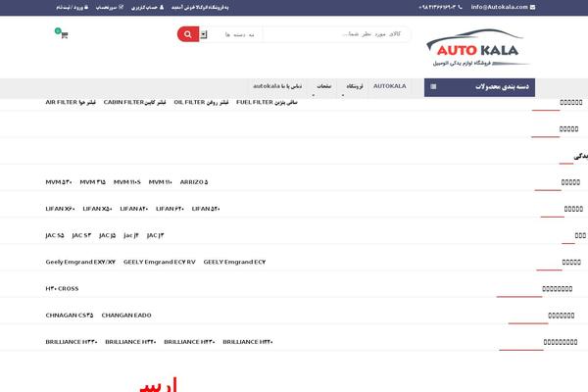Click the تسویه حساب checkout link
This screenshot has width=588, height=392.
pyautogui.click(x=107, y=7)
